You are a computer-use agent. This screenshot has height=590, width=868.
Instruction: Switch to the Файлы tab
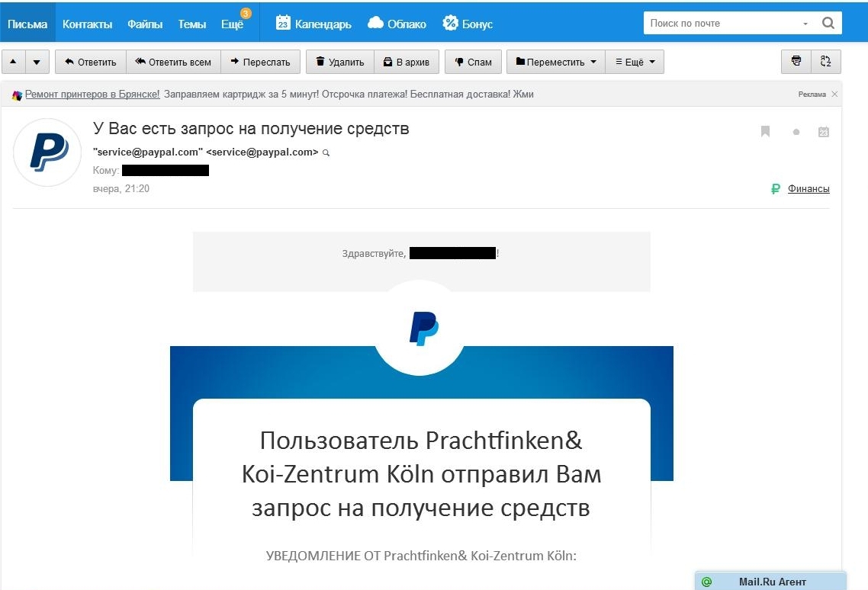point(145,24)
